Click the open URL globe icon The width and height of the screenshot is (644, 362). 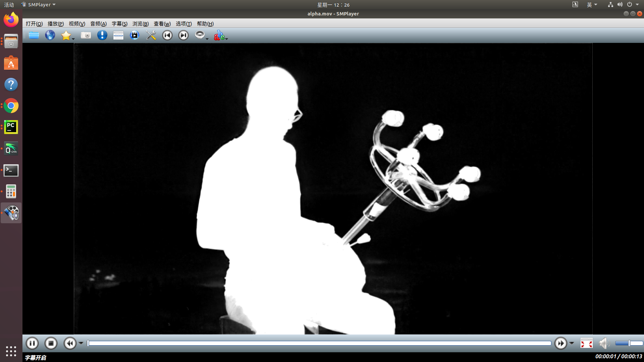[50, 35]
